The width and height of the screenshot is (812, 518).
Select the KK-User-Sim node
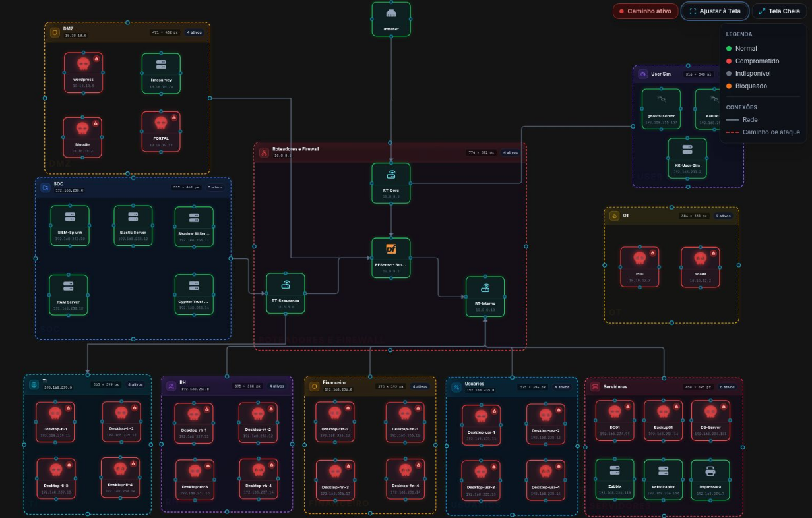[x=687, y=158]
